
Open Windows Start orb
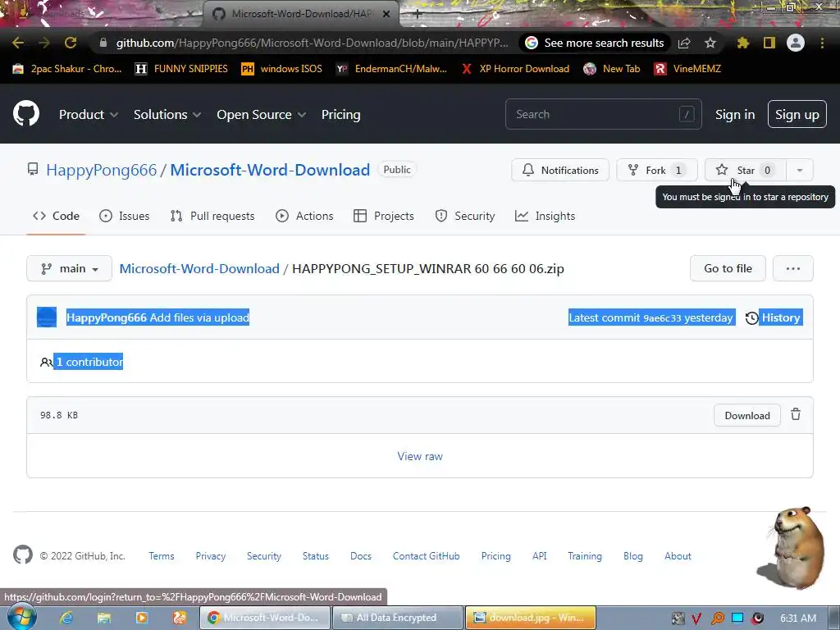click(x=22, y=617)
